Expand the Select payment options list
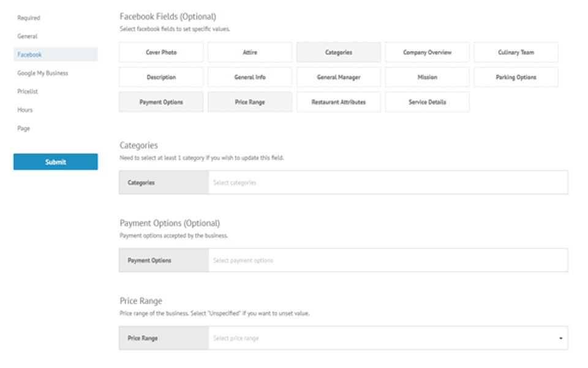 pyautogui.click(x=388, y=261)
